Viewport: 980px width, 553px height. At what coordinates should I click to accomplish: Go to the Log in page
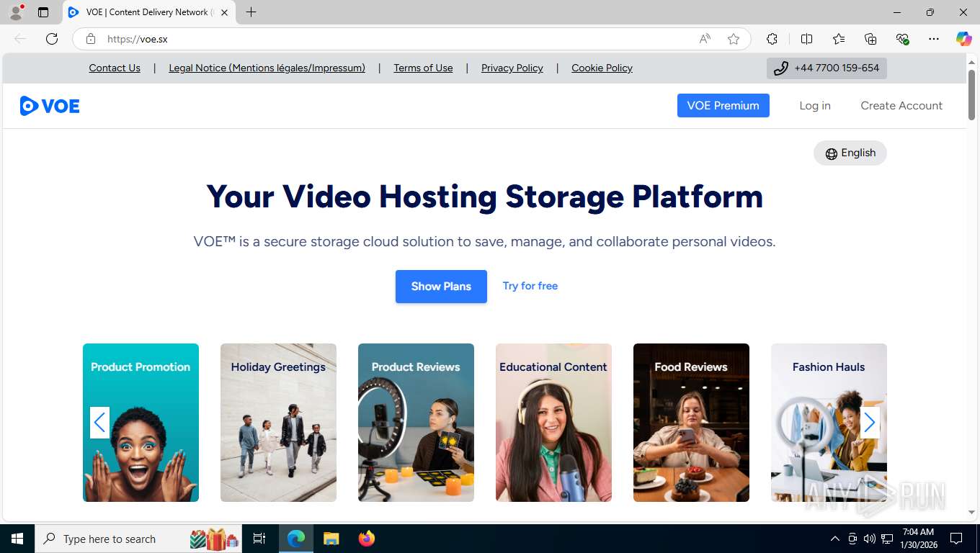(x=815, y=106)
